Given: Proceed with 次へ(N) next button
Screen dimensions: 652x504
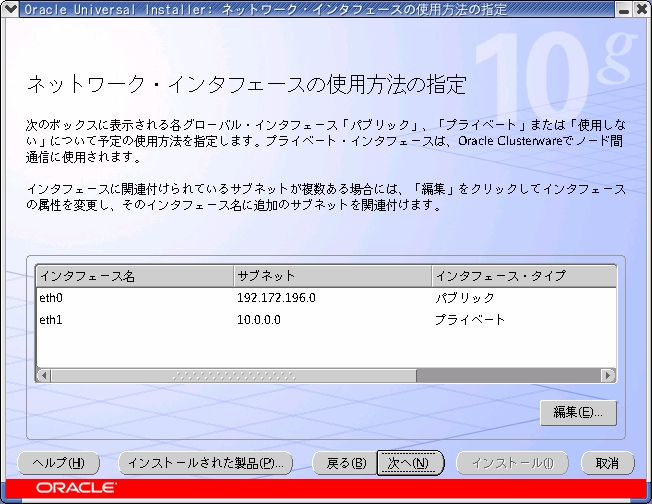Looking at the screenshot, I should click(x=410, y=463).
